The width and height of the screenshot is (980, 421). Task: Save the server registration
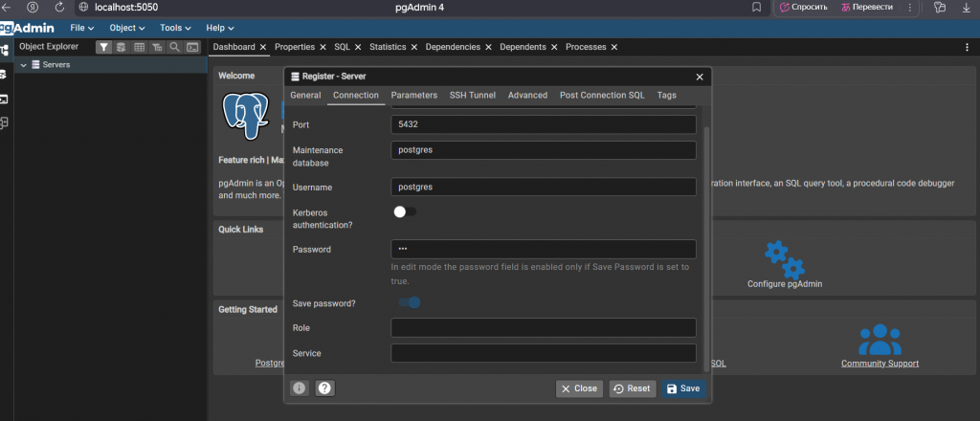pyautogui.click(x=683, y=388)
